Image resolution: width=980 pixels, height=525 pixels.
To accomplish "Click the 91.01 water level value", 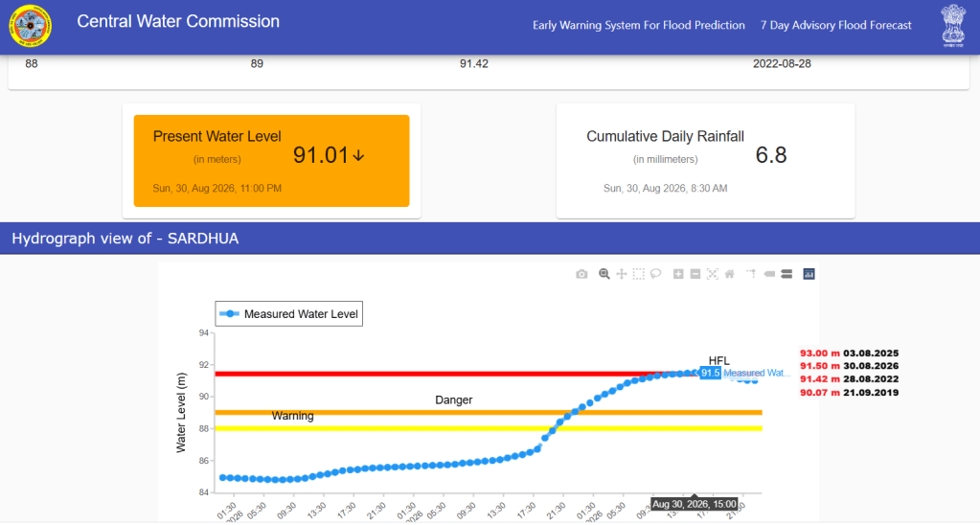I will [x=321, y=155].
